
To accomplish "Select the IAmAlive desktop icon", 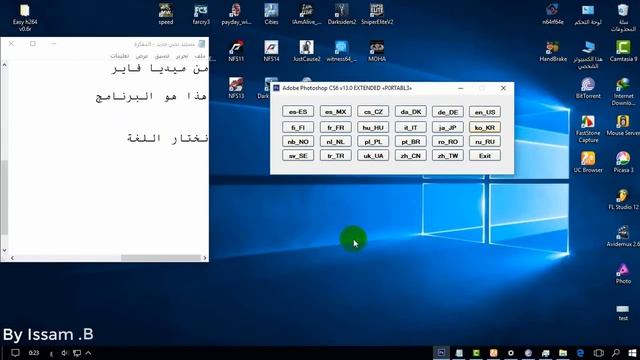I will (306, 14).
